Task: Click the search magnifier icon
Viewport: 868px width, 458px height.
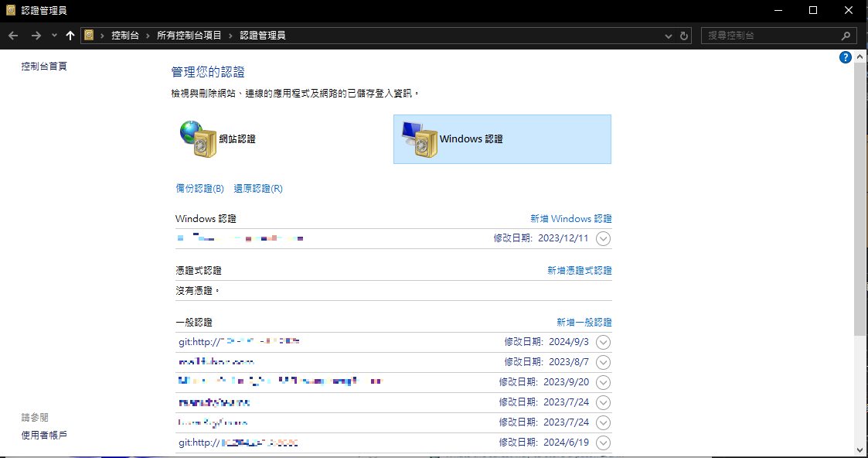Action: pos(846,36)
